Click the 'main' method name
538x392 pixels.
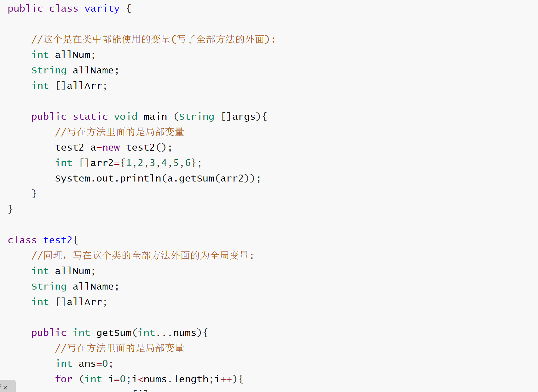click(155, 117)
